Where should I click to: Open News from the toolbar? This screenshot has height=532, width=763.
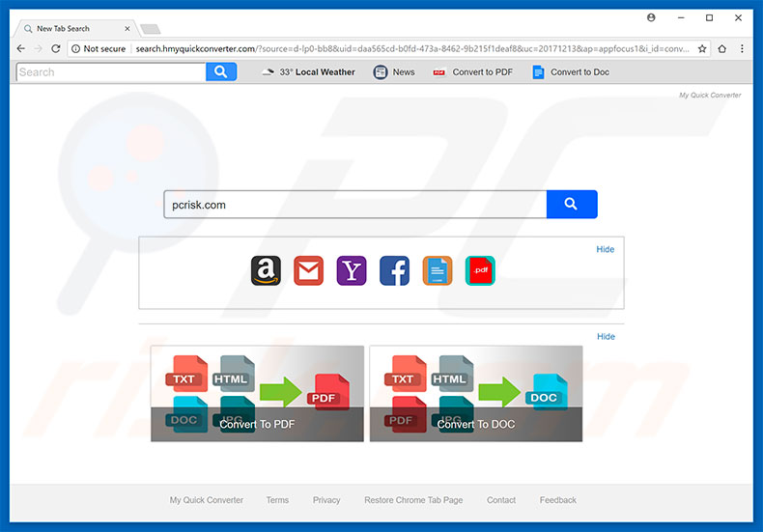click(394, 72)
